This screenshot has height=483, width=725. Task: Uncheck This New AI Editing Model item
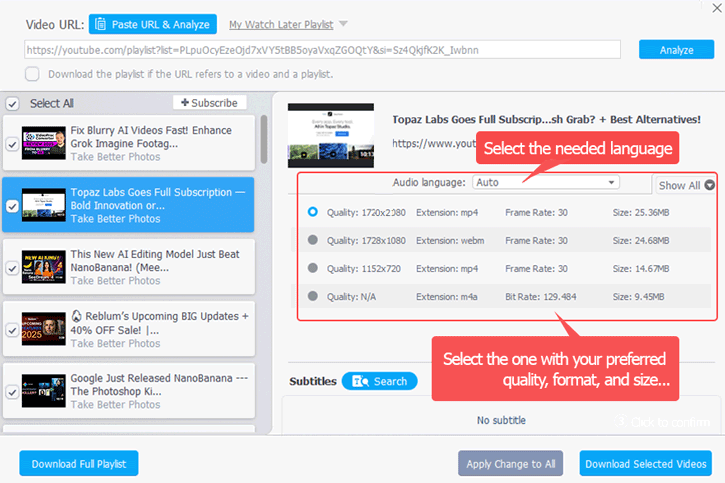[x=12, y=268]
